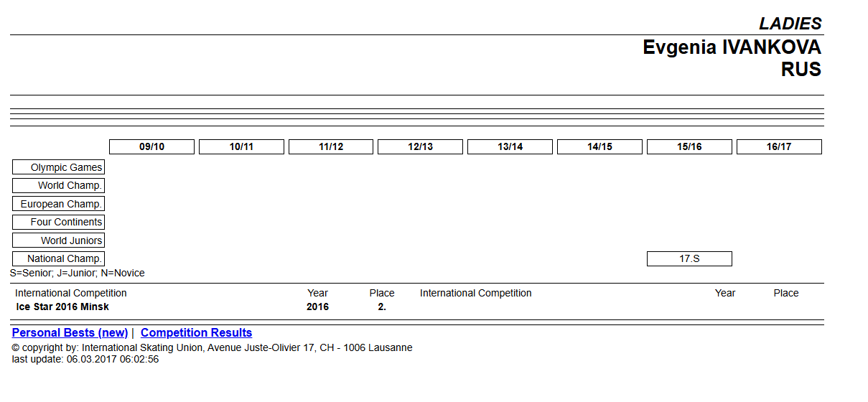Click the 15/16 season header
This screenshot has width=868, height=402.
point(689,147)
